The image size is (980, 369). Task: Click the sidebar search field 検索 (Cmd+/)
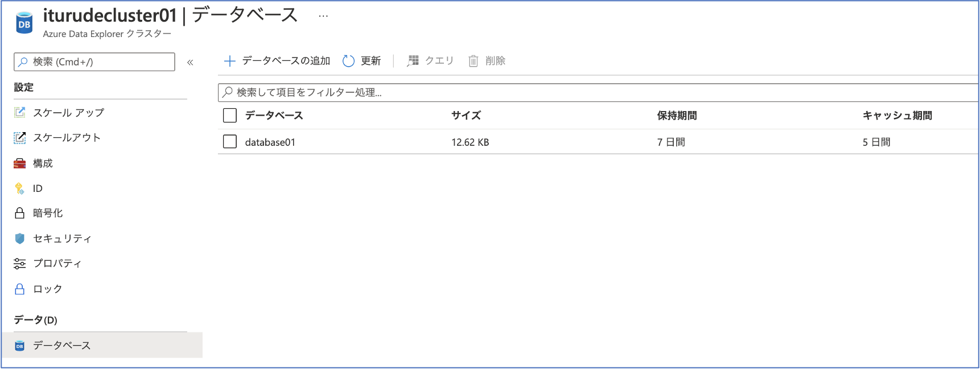click(x=94, y=61)
